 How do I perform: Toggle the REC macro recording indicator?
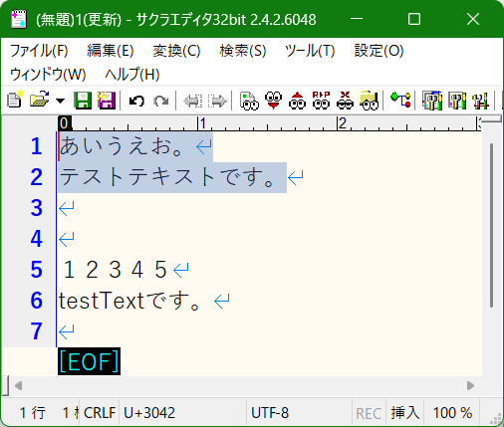pos(369,413)
